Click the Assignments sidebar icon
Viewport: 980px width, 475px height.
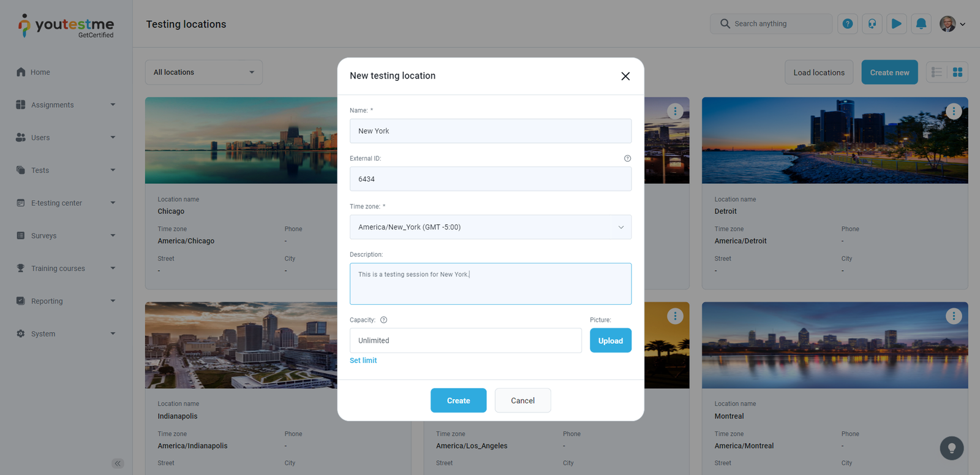coord(21,105)
